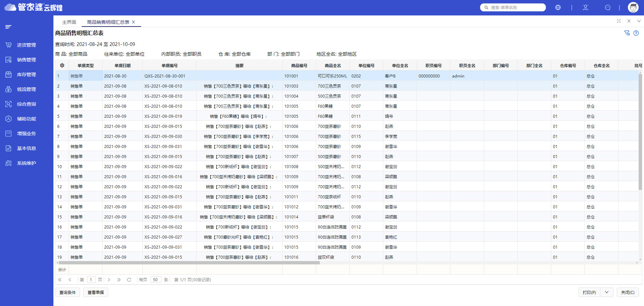The image size is (644, 306).
Task: Open column settings gear in table header
Action: pyautogui.click(x=62, y=65)
